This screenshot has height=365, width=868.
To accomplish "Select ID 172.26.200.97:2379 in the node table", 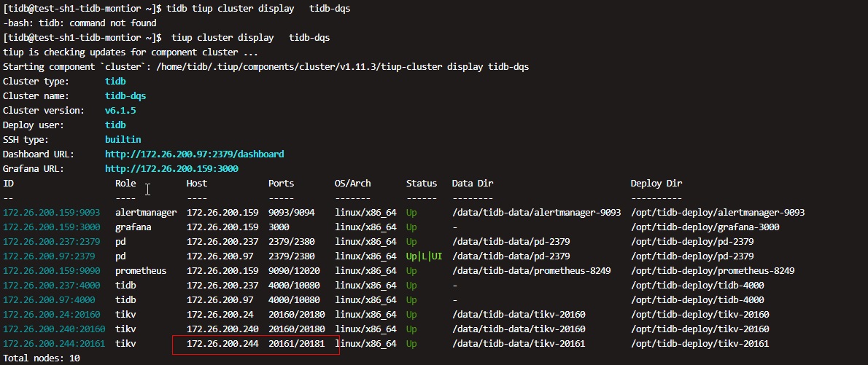I will point(49,256).
